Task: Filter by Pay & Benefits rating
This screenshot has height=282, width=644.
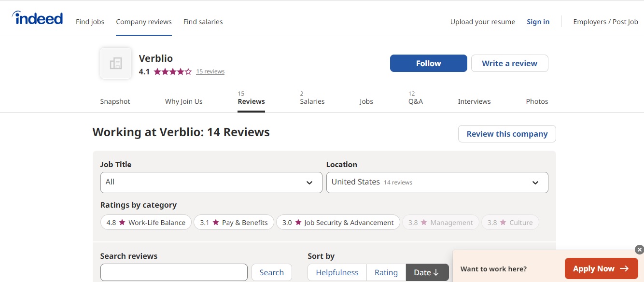Action: coord(234,223)
